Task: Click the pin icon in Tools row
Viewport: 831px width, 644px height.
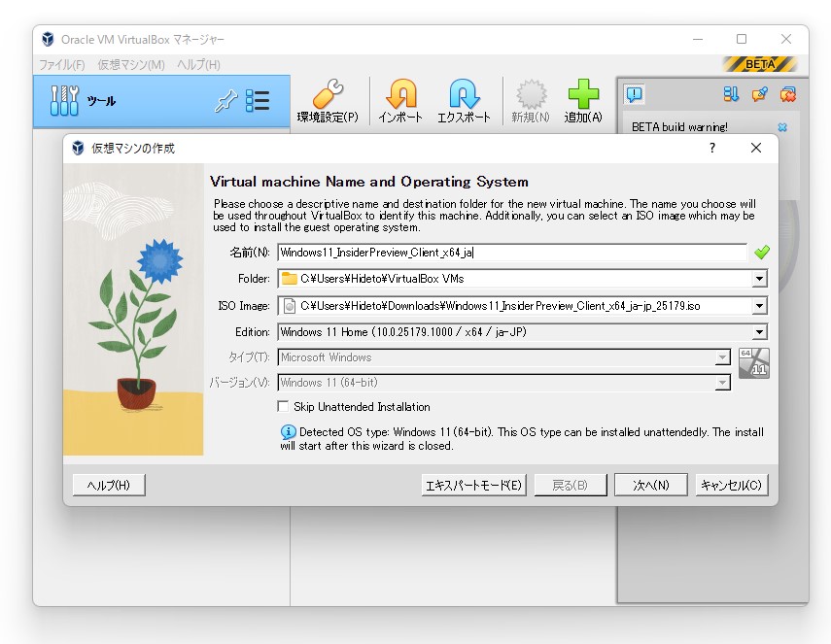Action: click(225, 101)
